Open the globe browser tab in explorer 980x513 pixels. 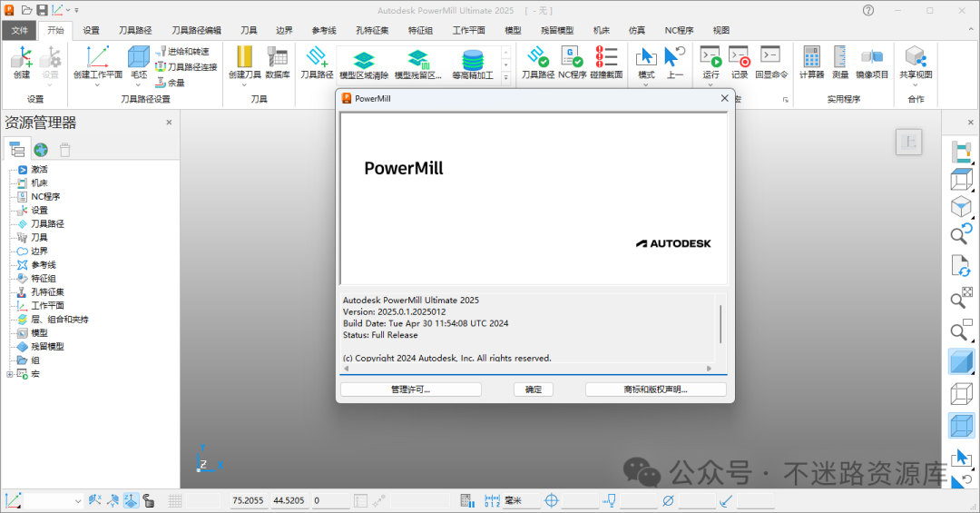[x=41, y=150]
